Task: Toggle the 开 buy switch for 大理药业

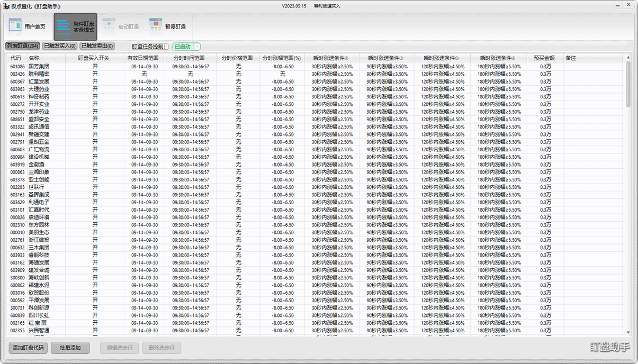Action: click(x=95, y=89)
